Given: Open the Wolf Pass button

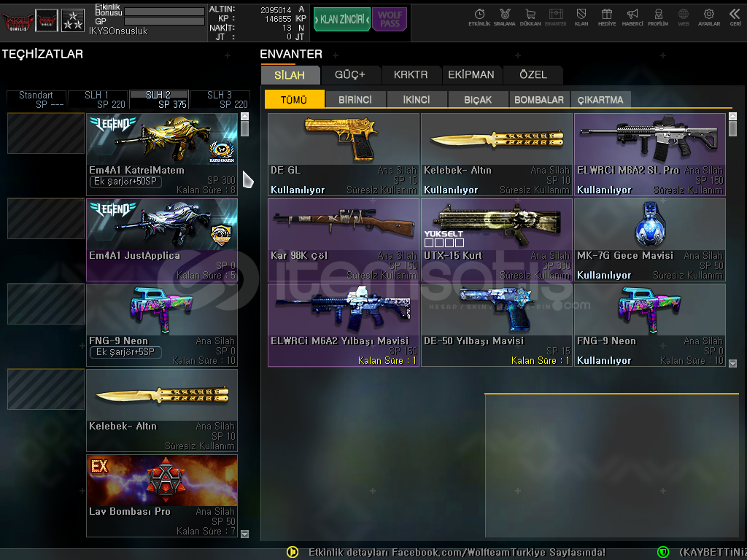Looking at the screenshot, I should 390,19.
